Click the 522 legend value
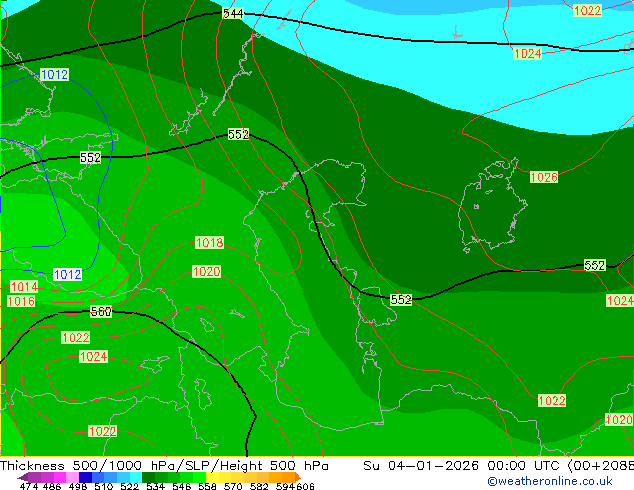 pos(129,486)
